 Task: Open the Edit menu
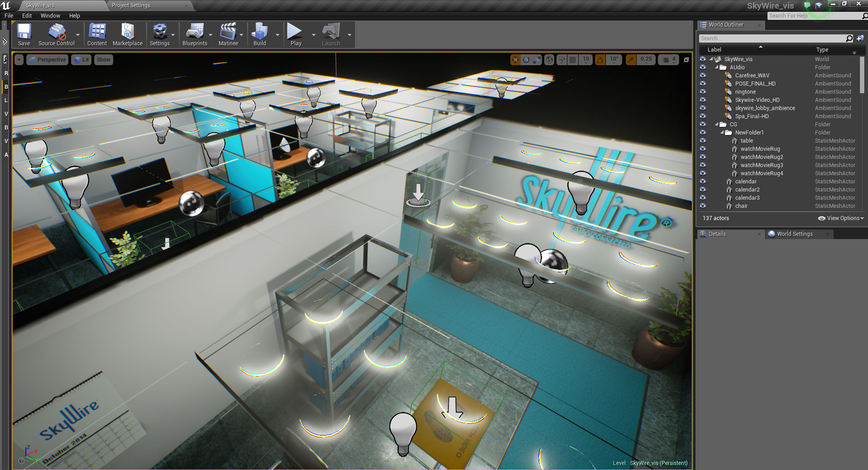(27, 16)
